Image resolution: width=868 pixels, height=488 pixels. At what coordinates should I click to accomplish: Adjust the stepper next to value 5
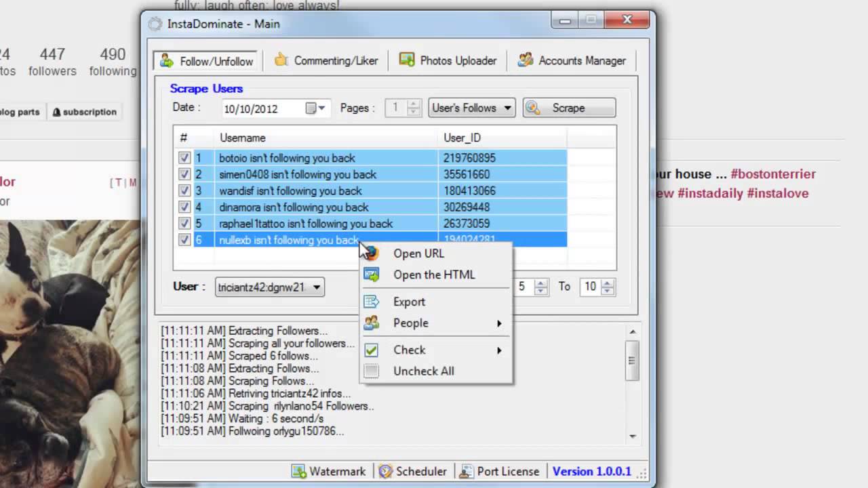coord(541,287)
